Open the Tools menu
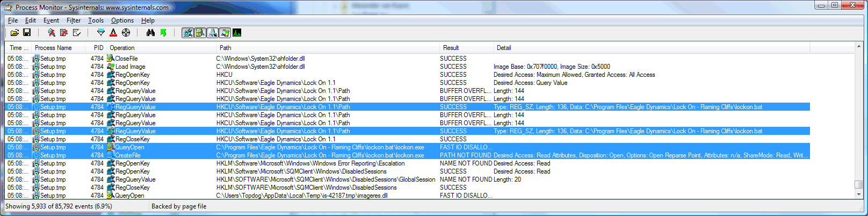Viewport: 868px width, 216px height. click(x=96, y=20)
